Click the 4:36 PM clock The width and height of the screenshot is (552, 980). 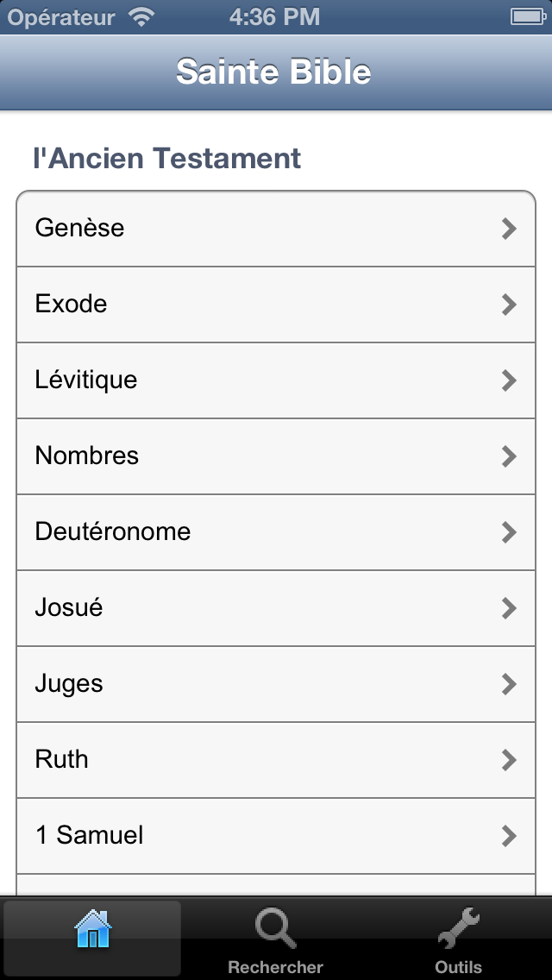pos(274,16)
